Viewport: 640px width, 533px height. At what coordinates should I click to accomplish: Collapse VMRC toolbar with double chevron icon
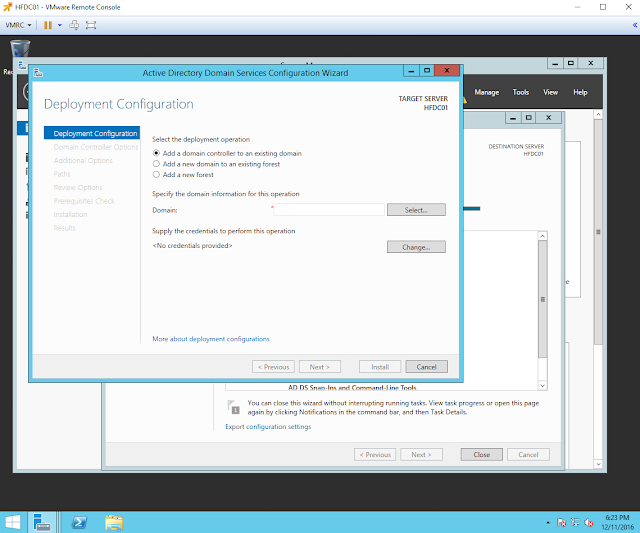tap(635, 25)
